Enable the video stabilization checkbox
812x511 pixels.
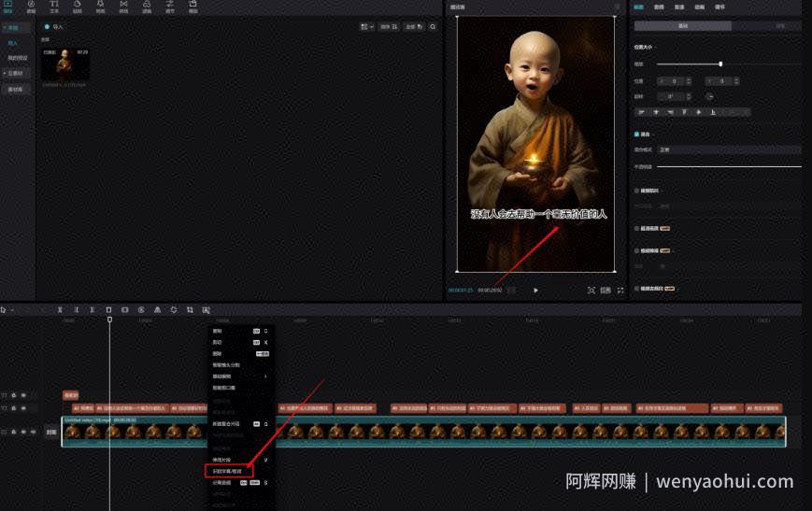pyautogui.click(x=636, y=191)
